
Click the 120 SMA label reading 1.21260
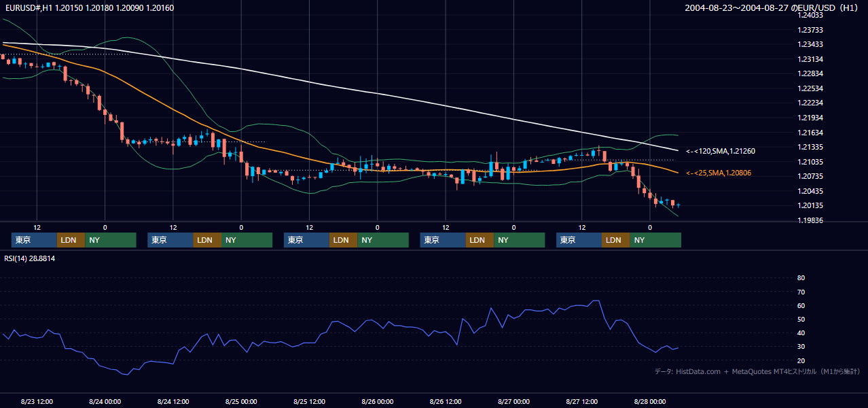pos(721,151)
